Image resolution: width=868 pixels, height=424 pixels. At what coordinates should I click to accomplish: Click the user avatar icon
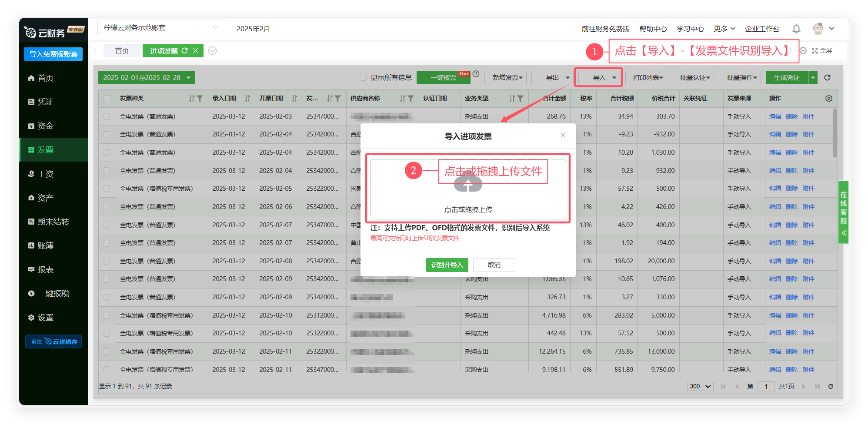818,29
